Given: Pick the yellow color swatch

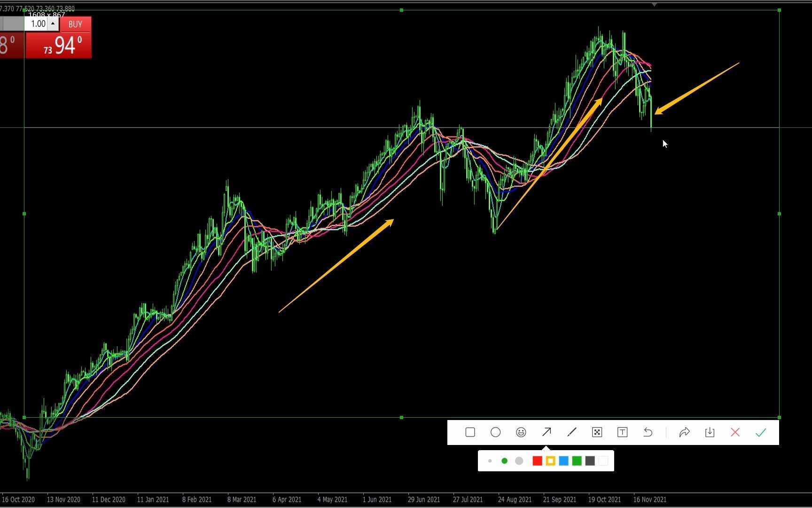Looking at the screenshot, I should [x=550, y=461].
